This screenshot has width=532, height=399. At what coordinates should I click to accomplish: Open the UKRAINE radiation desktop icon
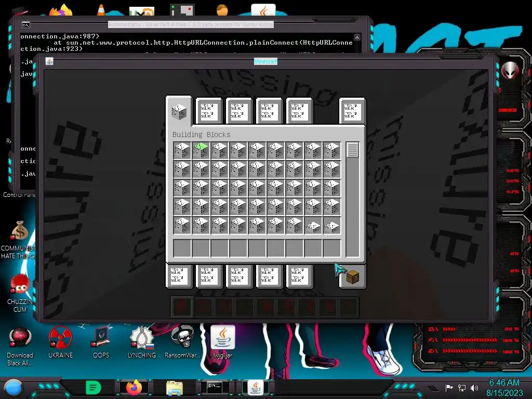coord(60,343)
